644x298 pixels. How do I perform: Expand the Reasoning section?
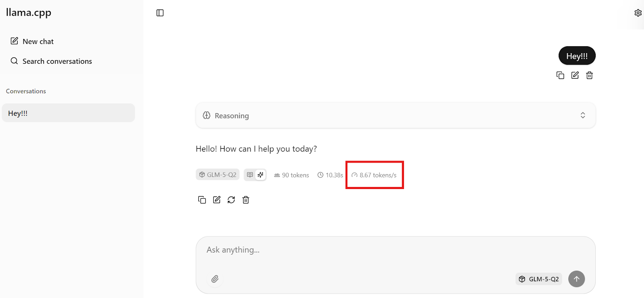(395, 115)
